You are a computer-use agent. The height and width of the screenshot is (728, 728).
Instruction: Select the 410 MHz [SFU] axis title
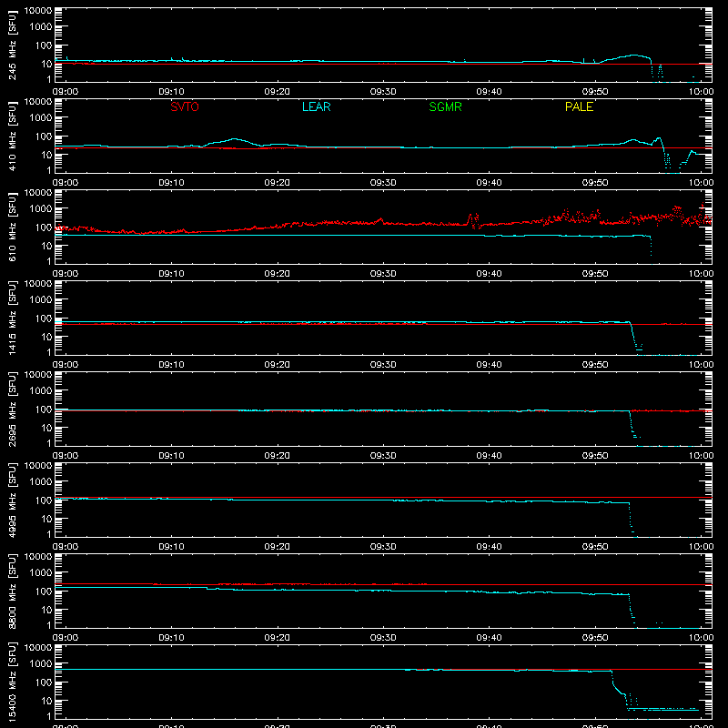pyautogui.click(x=12, y=136)
